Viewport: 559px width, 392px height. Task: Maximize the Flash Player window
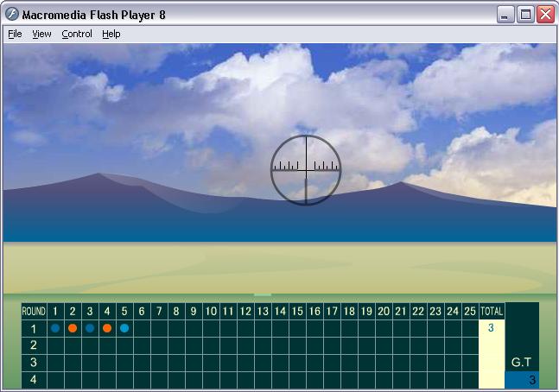click(525, 15)
